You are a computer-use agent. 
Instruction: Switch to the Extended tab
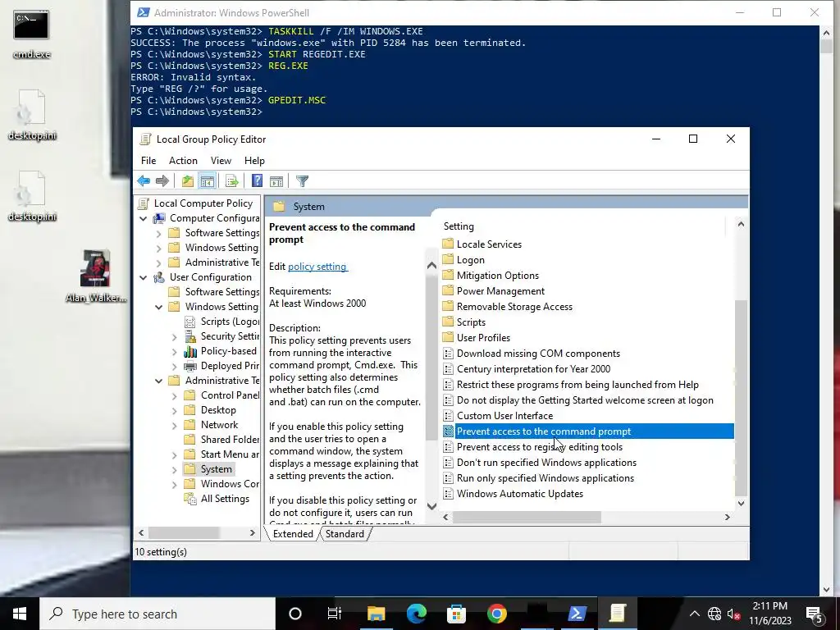tap(293, 533)
